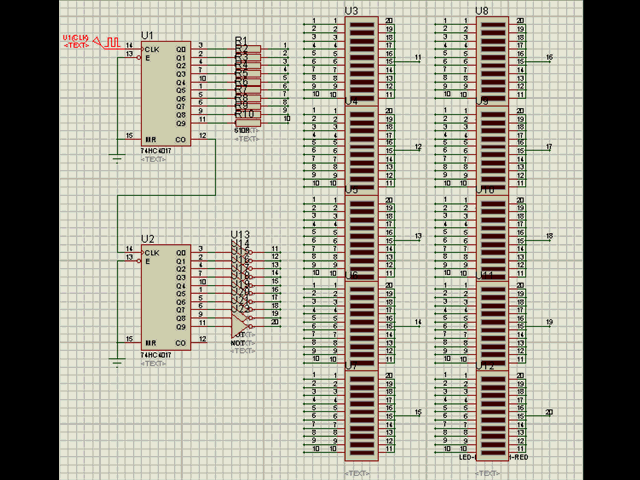Click terminal label 13 right of U5
Screen dimensions: 640x480
tap(418, 236)
